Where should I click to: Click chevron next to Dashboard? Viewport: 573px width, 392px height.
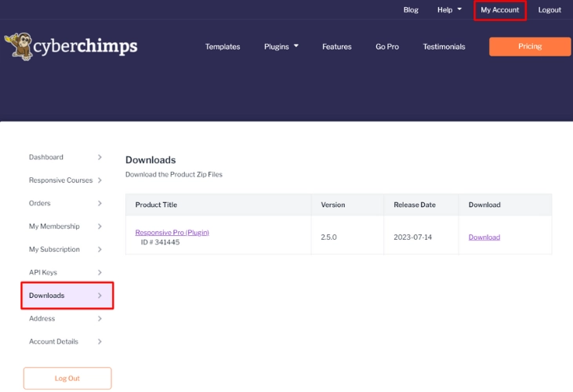(100, 157)
